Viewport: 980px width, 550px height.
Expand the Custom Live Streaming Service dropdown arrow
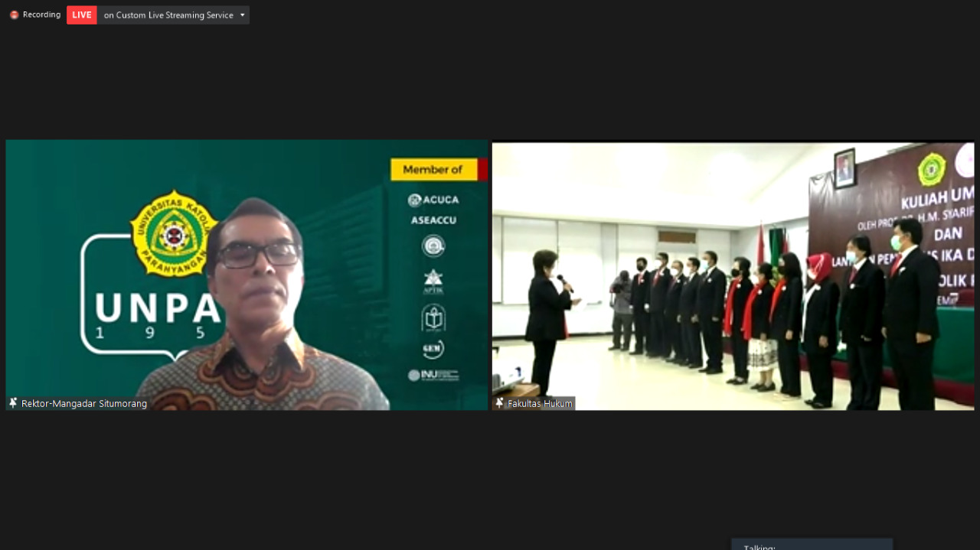tap(243, 15)
